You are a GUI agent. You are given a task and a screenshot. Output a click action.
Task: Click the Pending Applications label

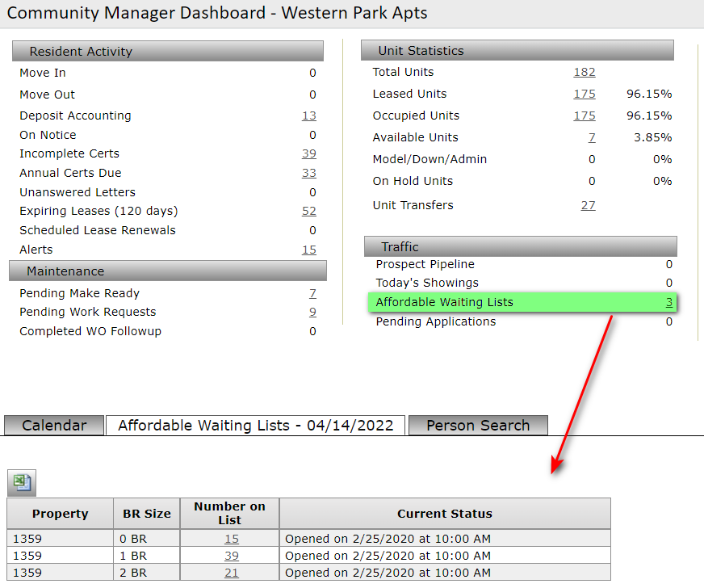(435, 321)
